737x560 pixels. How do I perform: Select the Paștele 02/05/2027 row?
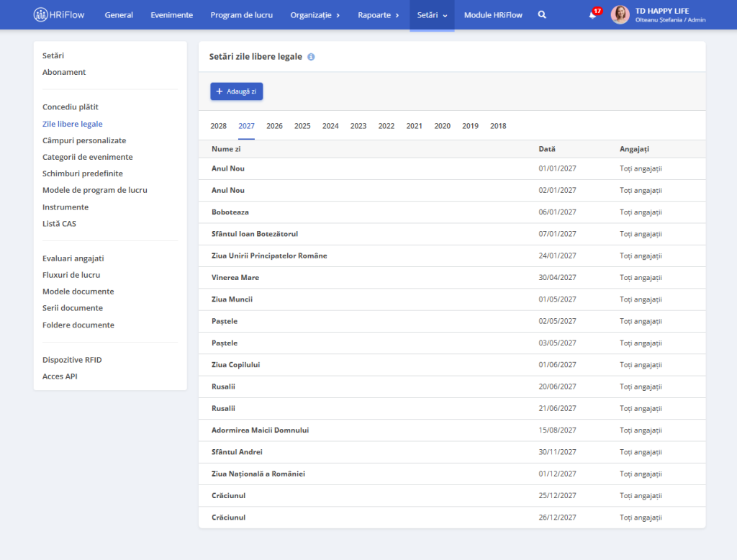[x=452, y=321]
